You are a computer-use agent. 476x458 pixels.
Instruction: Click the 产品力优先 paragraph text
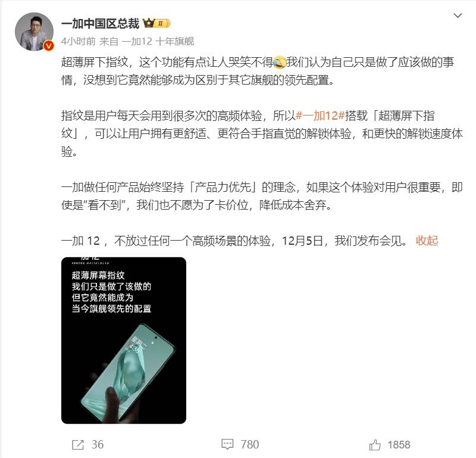[x=262, y=196]
